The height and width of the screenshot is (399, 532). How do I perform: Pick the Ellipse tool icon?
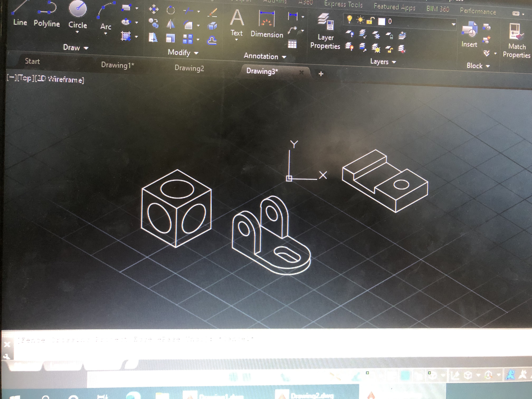[x=126, y=22]
